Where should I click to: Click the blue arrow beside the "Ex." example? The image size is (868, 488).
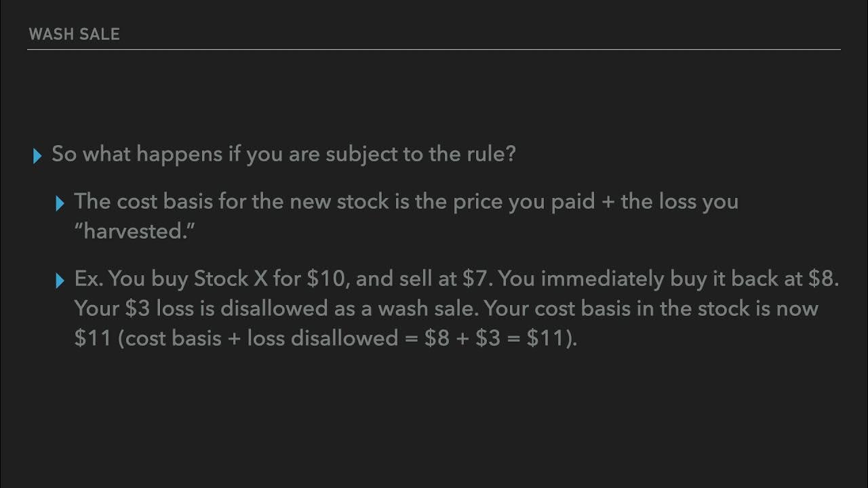tap(60, 281)
